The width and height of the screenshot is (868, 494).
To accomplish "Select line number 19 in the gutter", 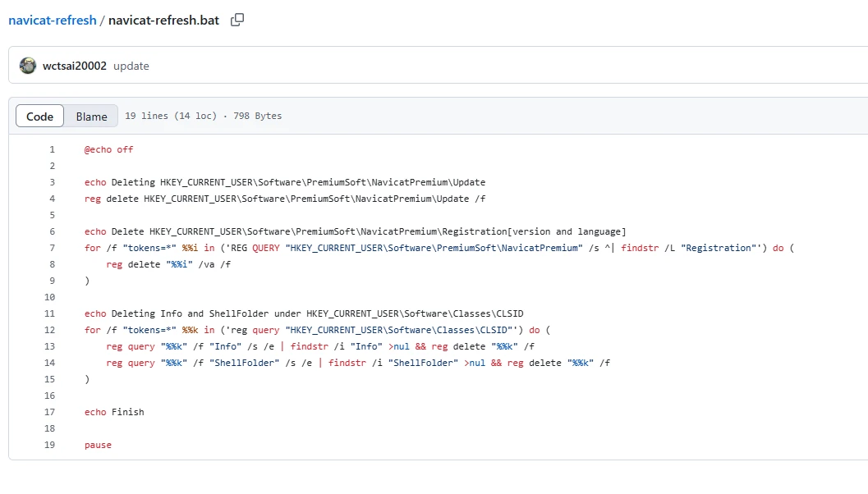I will [50, 445].
